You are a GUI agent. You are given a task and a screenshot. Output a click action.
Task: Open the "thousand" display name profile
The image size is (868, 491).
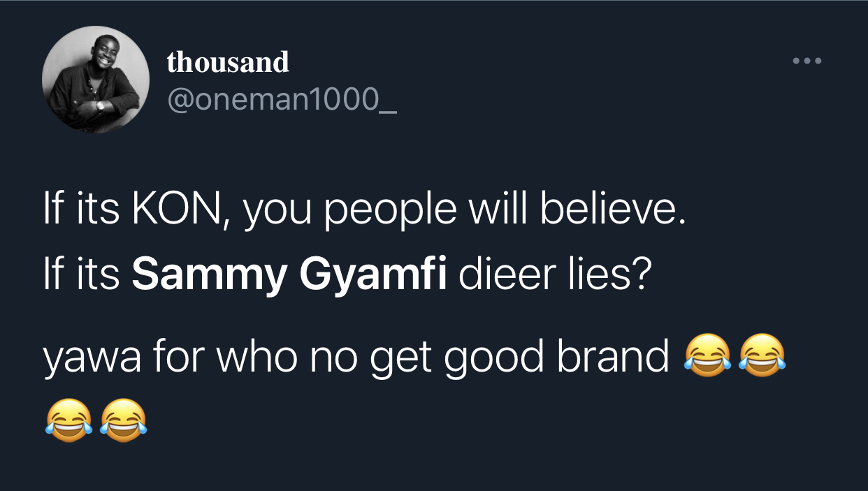(228, 63)
